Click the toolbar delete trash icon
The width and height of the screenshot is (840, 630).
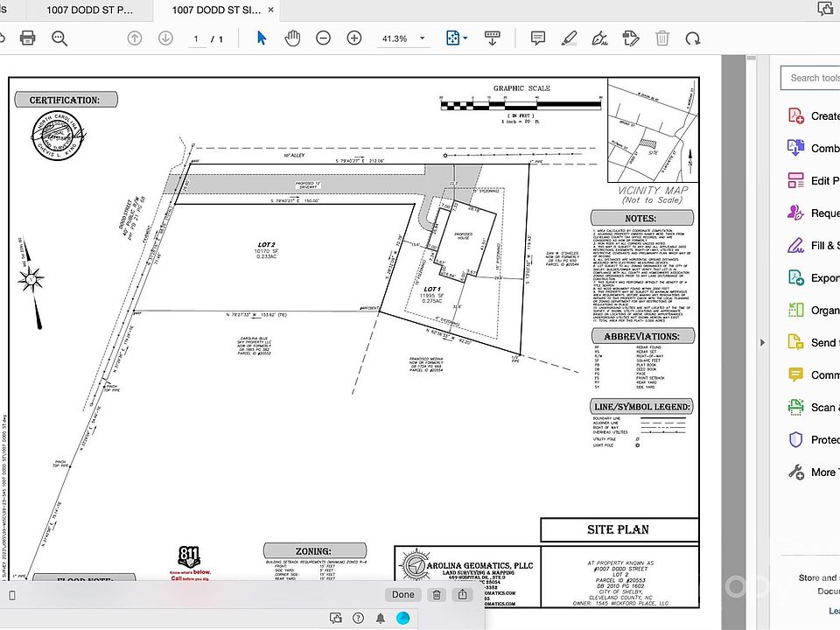point(662,38)
